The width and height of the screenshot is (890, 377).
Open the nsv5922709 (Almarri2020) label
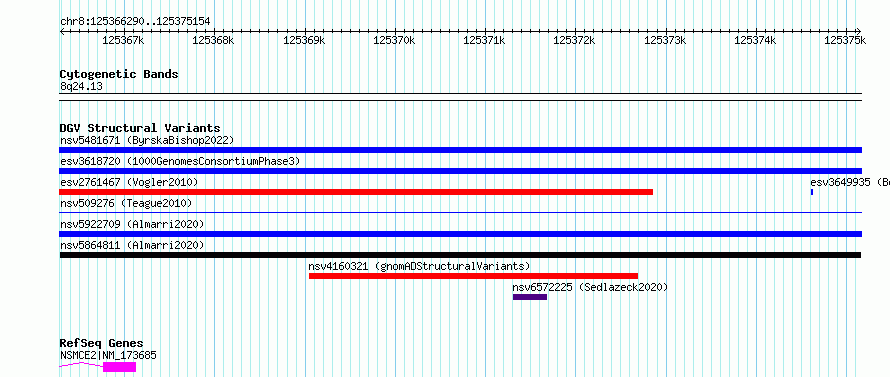point(132,224)
